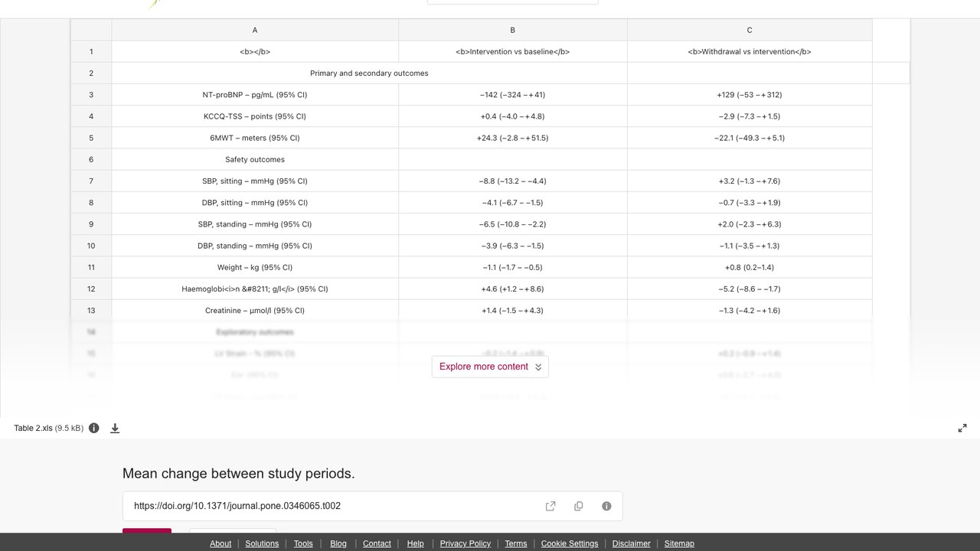980x551 pixels.
Task: Select row 3 header number
Action: pyautogui.click(x=91, y=95)
